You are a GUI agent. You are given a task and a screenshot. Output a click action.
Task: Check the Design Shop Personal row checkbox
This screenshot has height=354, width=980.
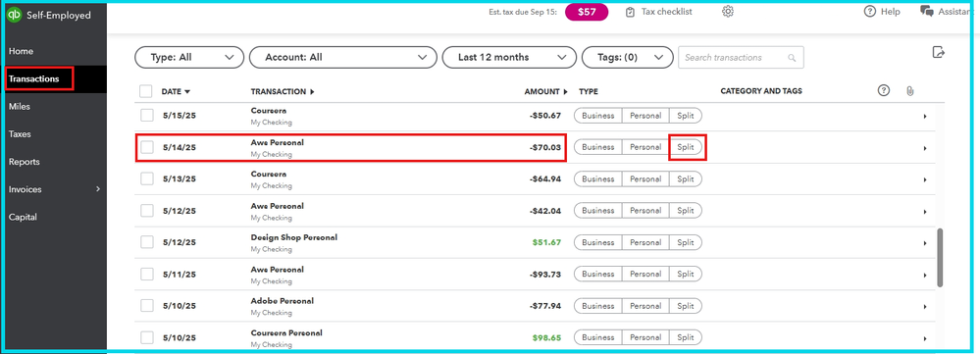click(147, 242)
